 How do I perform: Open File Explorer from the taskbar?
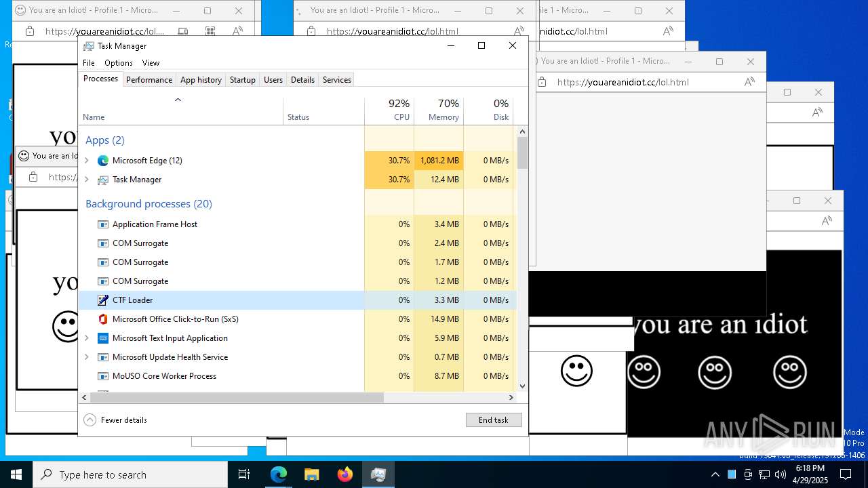pos(311,474)
